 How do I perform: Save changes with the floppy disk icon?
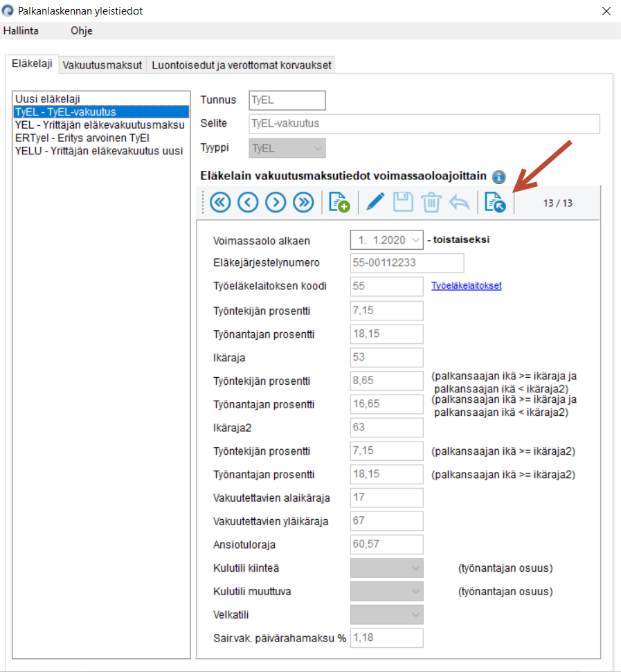pyautogui.click(x=404, y=202)
